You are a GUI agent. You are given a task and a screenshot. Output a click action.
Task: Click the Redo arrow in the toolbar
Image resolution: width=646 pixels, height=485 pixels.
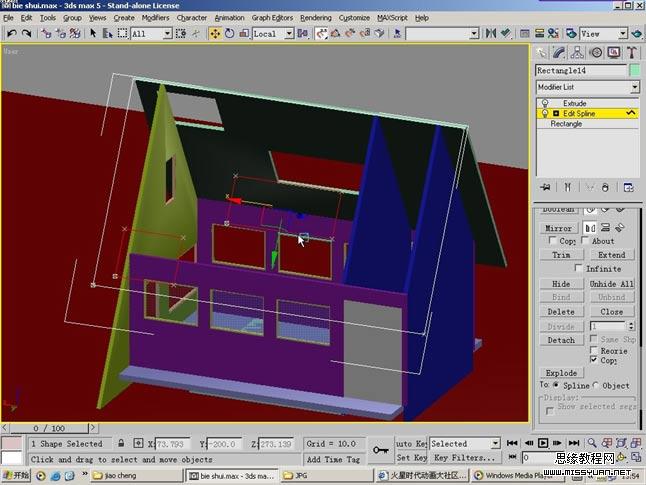tap(26, 33)
